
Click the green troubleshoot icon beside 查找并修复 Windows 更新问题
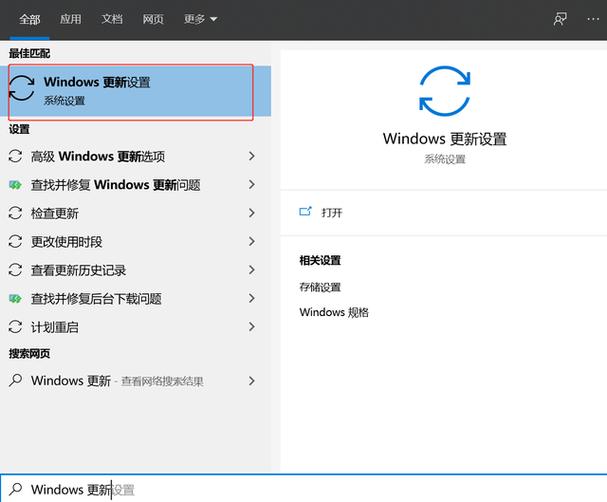pos(15,185)
